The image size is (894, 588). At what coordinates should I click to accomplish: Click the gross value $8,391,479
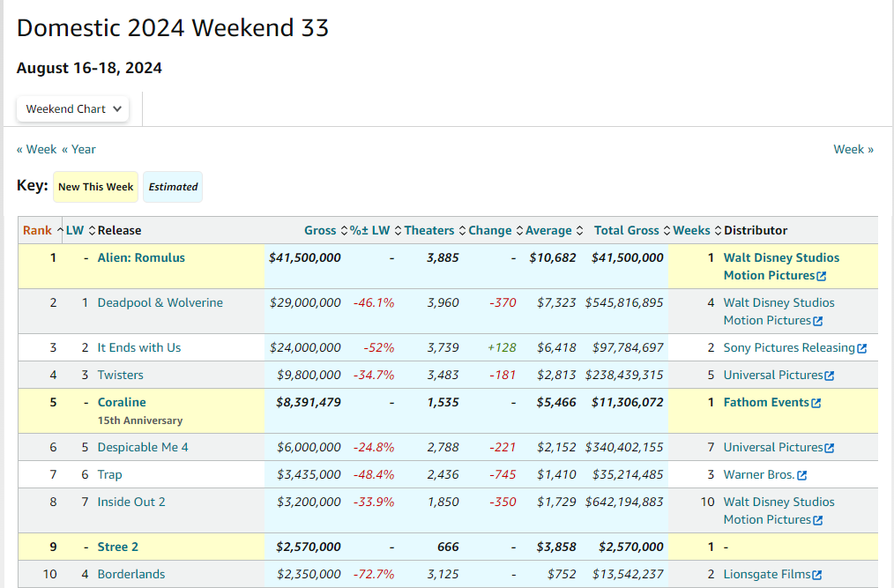pyautogui.click(x=309, y=403)
